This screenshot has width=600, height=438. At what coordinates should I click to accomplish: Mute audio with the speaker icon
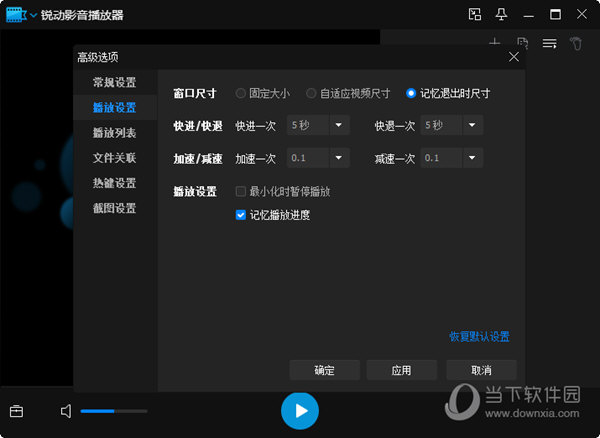coord(66,411)
